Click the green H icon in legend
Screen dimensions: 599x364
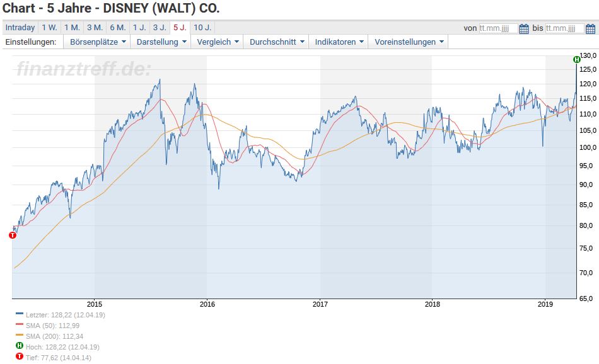click(20, 346)
